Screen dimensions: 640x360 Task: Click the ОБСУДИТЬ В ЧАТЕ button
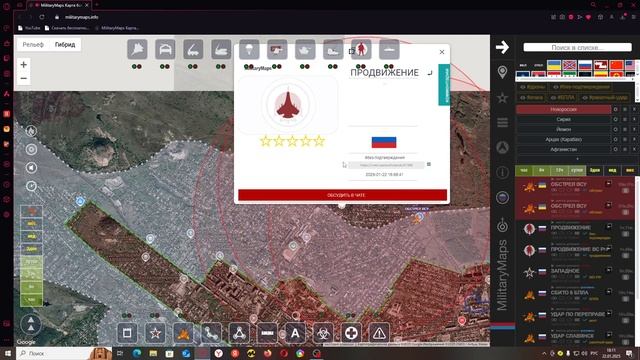coord(342,195)
